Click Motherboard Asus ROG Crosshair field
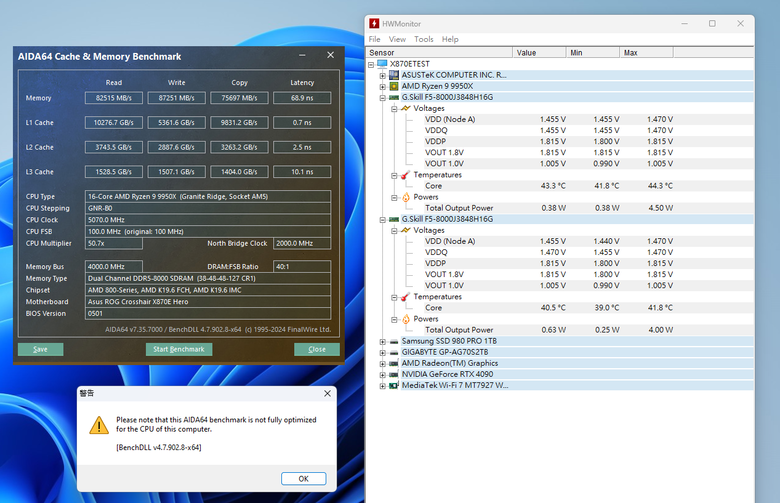The height and width of the screenshot is (503, 780). coord(208,302)
